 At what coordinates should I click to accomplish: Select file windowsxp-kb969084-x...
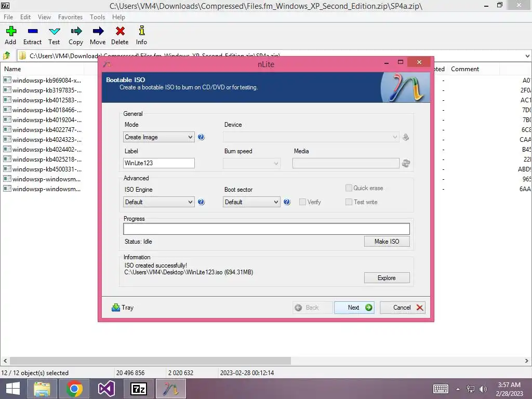pyautogui.click(x=43, y=81)
